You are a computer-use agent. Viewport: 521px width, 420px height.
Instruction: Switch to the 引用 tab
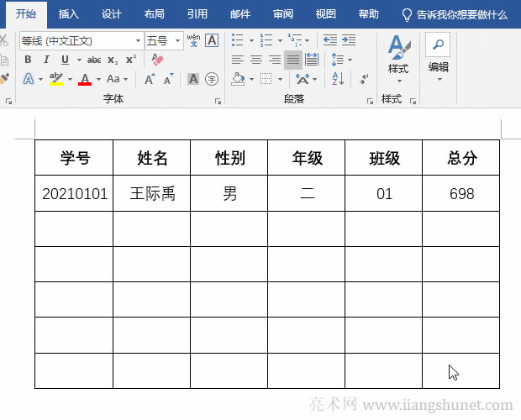pos(197,14)
